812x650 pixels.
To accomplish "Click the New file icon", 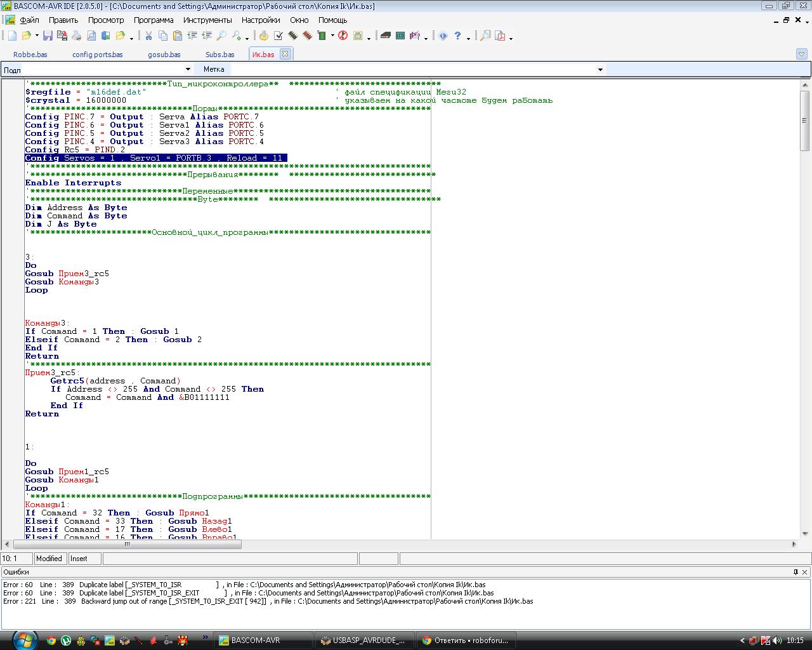I will coord(12,36).
